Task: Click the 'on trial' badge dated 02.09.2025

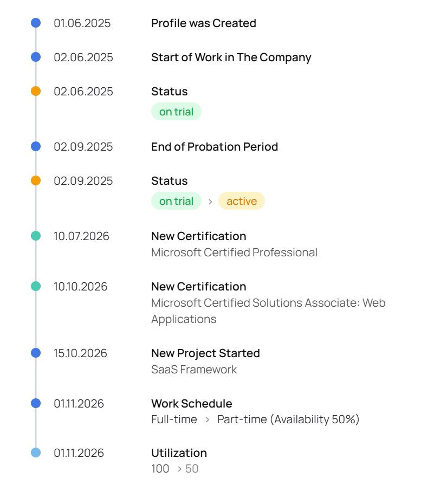Action: coord(176,201)
